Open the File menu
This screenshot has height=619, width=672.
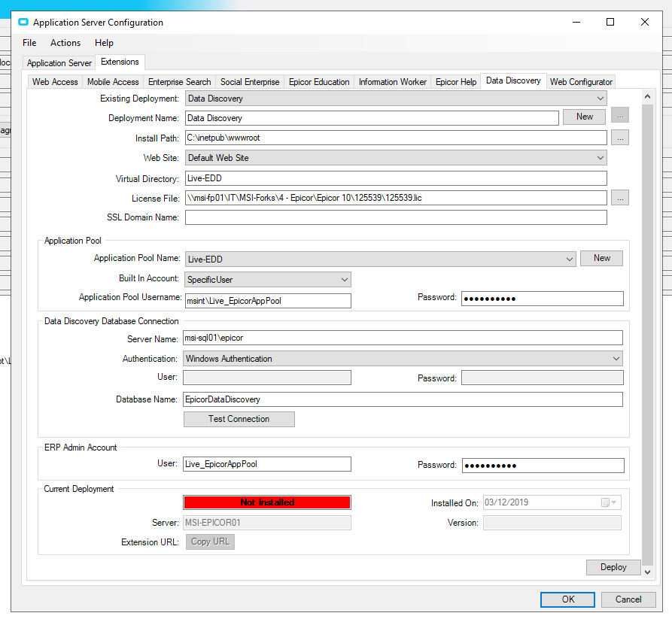point(29,43)
